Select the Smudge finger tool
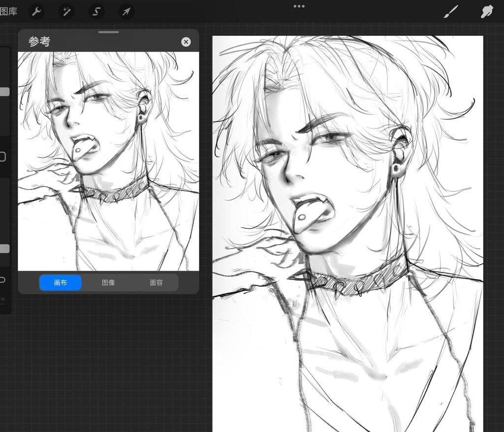 487,12
